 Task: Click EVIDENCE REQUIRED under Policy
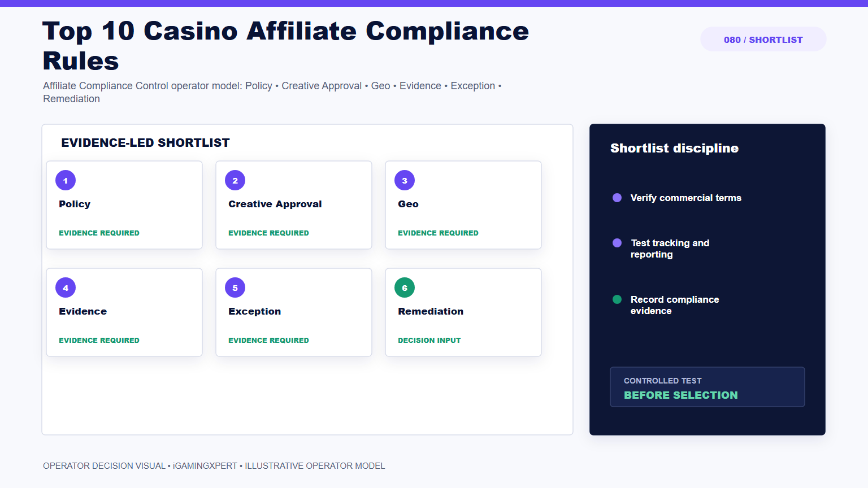tap(99, 233)
